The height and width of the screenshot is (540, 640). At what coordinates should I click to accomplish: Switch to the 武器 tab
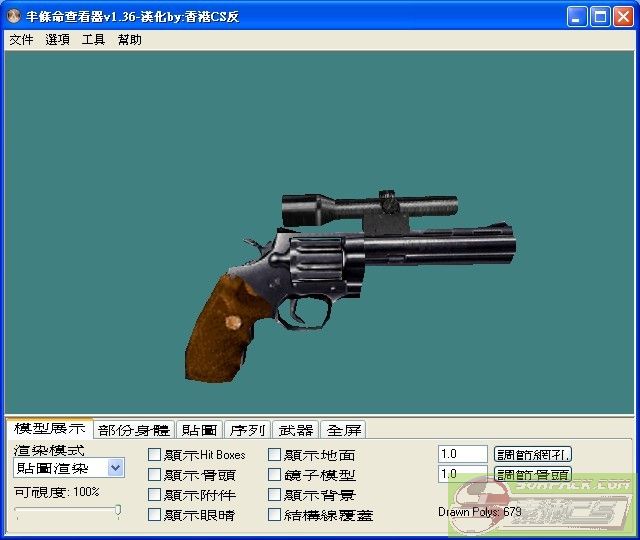[x=295, y=430]
